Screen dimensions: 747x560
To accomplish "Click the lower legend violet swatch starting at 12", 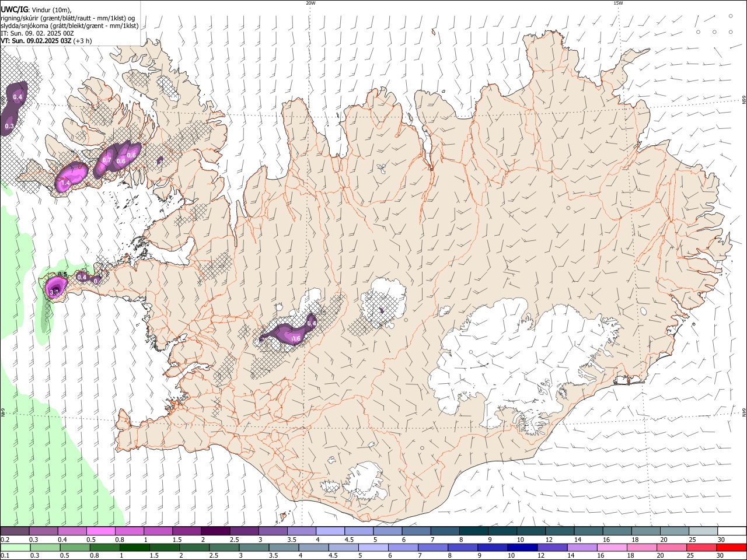I will pos(552,548).
